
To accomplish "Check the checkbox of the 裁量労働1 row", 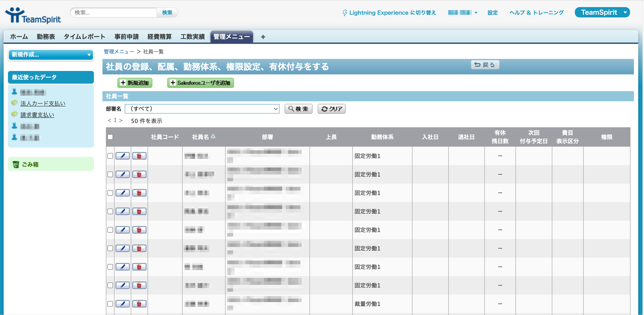I will pos(110,304).
